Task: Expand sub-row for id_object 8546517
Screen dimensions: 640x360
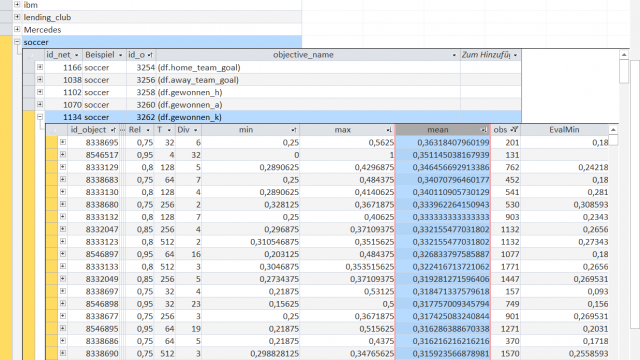Action: (x=62, y=155)
